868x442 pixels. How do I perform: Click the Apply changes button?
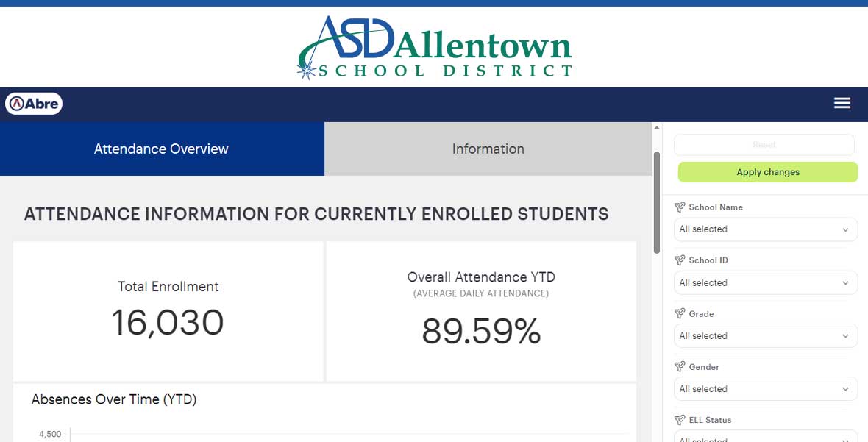click(x=768, y=172)
